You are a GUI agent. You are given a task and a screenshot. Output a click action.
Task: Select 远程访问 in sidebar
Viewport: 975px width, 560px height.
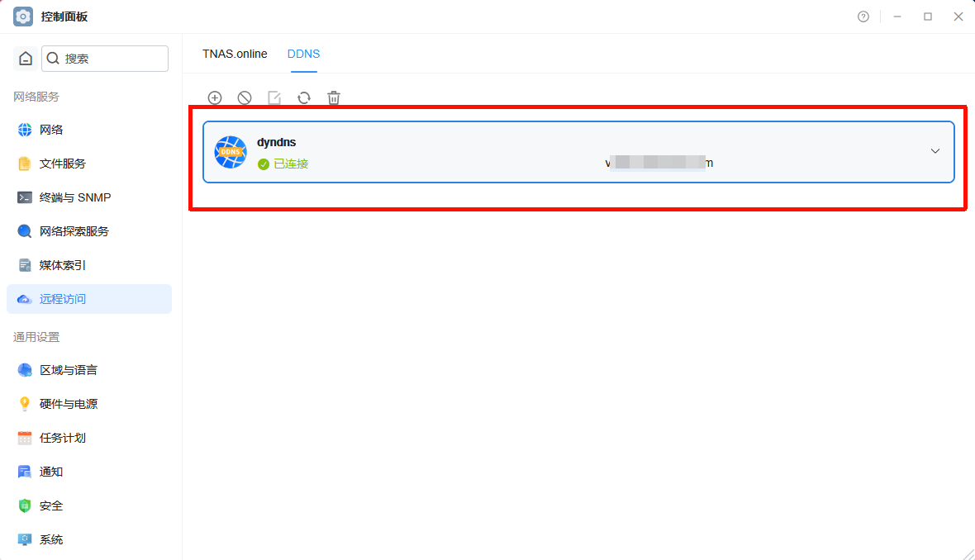(89, 299)
